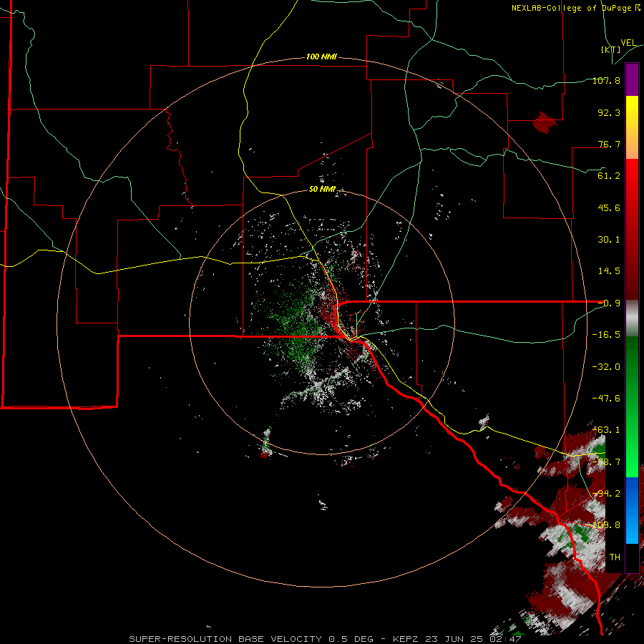This screenshot has height=644, width=644.
Task: Click the VEL legend title
Action: click(628, 43)
